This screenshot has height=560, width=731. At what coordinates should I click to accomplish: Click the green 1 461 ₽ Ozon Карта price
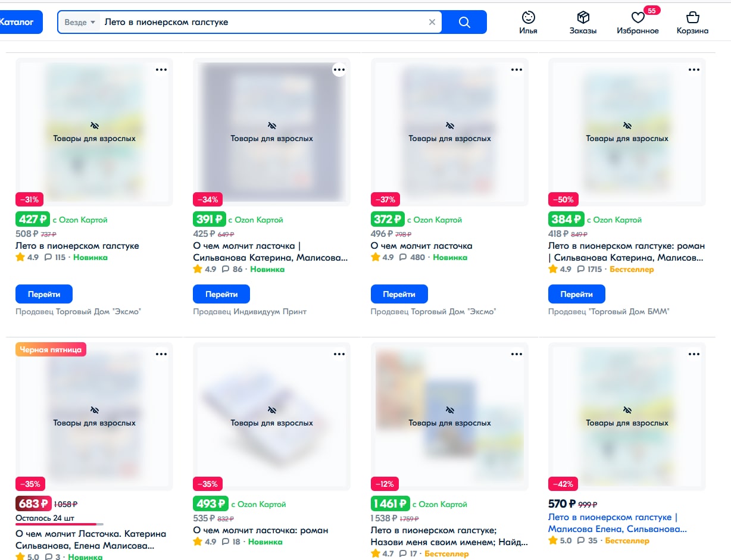tap(390, 504)
